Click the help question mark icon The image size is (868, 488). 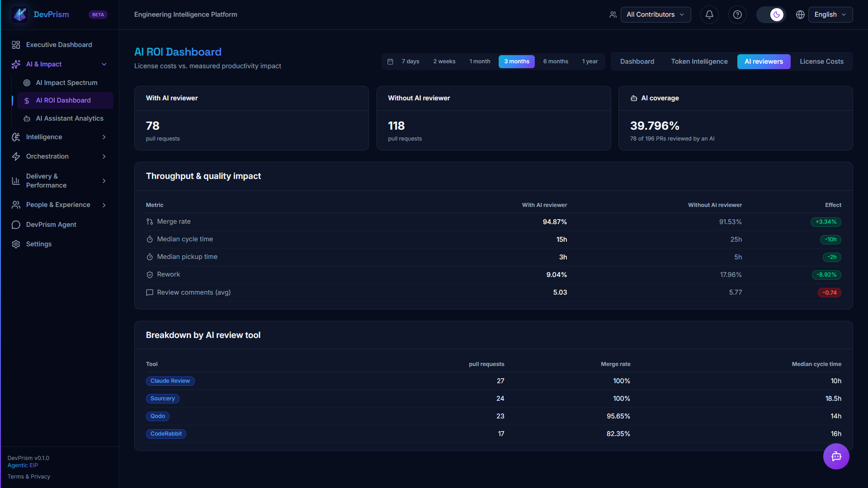click(737, 14)
